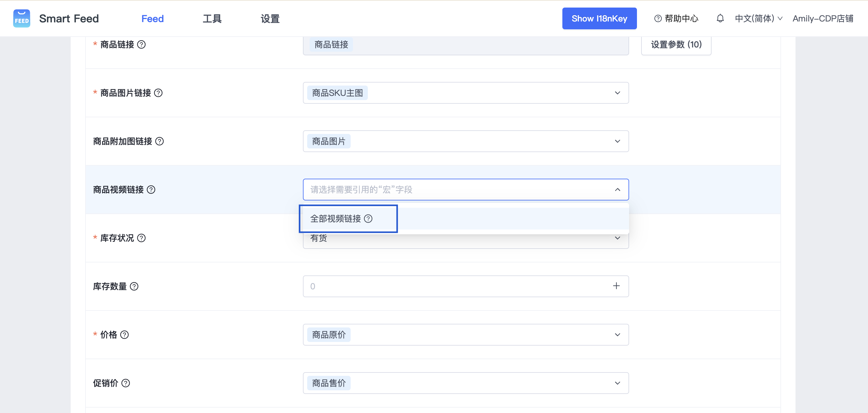Click help icon next to 库存状况

click(x=142, y=238)
